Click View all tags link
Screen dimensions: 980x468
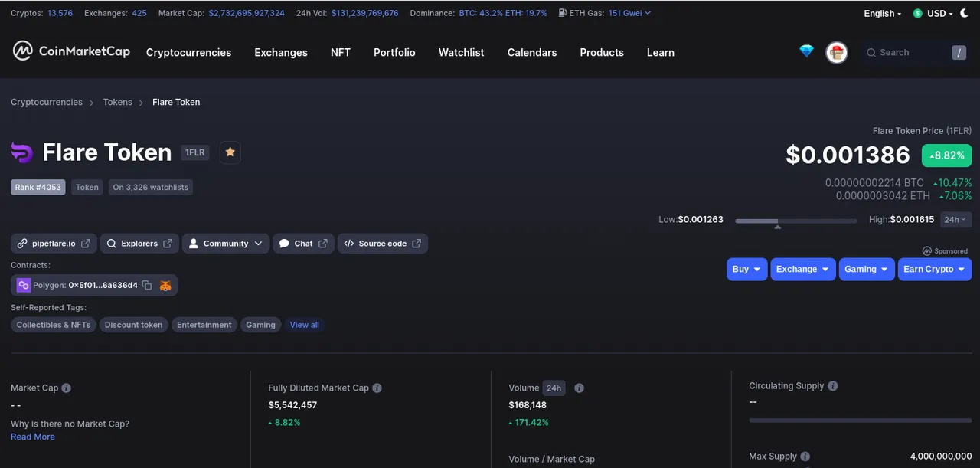point(305,325)
